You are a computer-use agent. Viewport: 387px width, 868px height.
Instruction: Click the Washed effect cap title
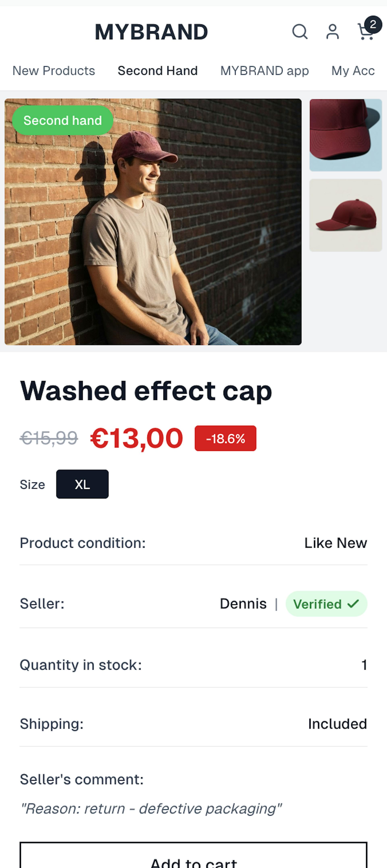[x=146, y=391]
